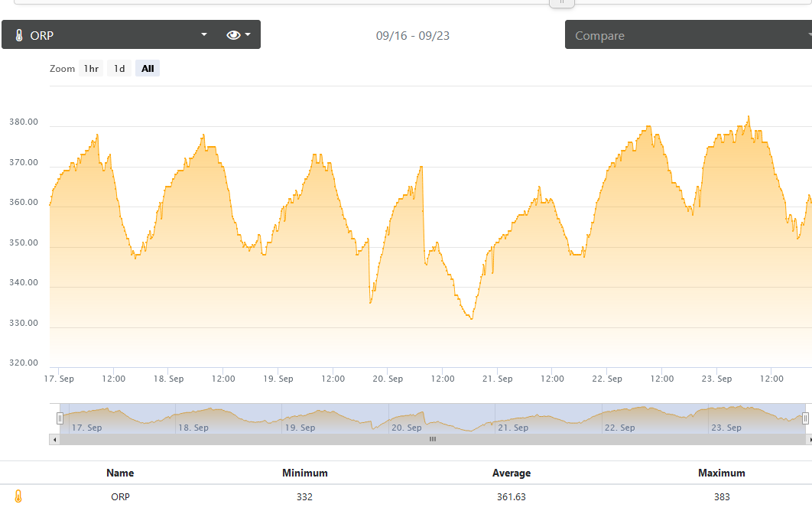This screenshot has height=514, width=812.
Task: Click the thermometer icon beside ORP dropdown
Action: pos(19,35)
